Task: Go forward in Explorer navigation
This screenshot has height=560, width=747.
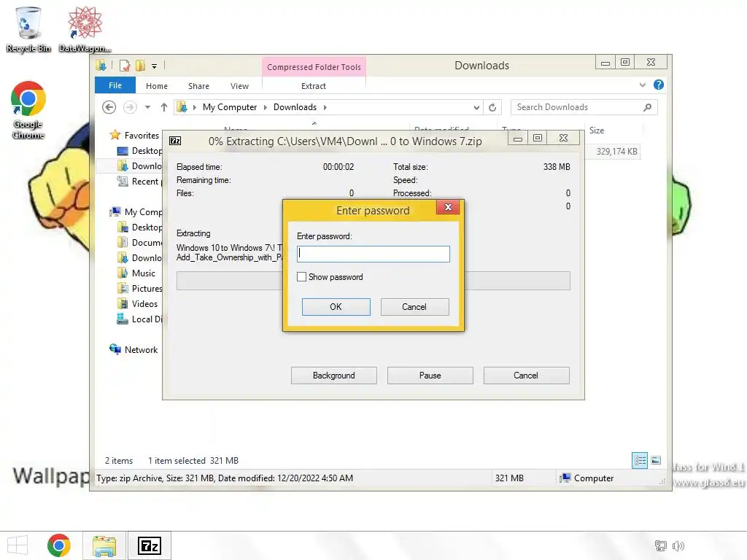Action: tap(130, 107)
